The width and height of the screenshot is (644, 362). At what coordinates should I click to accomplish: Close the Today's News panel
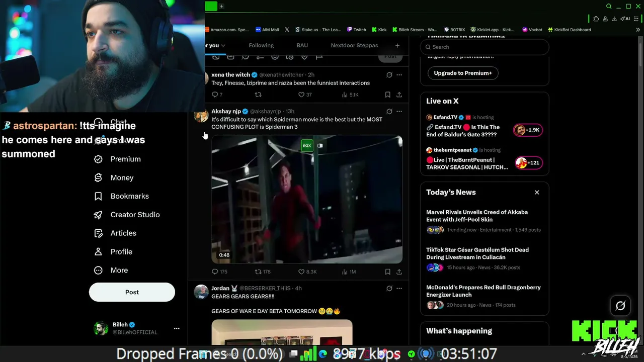(537, 193)
